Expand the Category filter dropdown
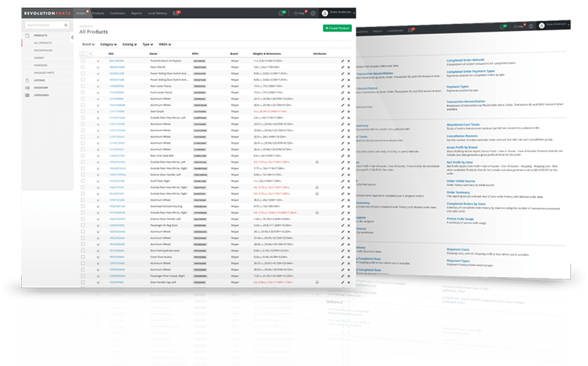The width and height of the screenshot is (588, 366). point(107,44)
